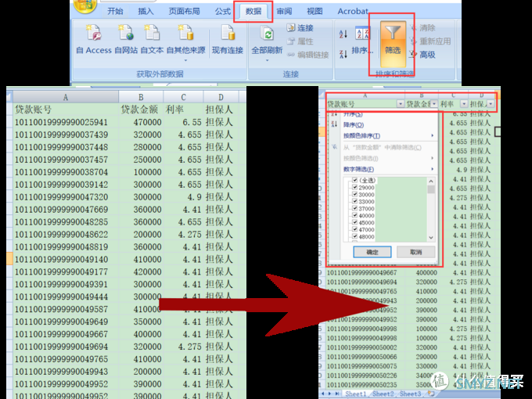532x399 pixels.
Task: Click the 自文本 (from text) icon
Action: pyautogui.click(x=152, y=33)
